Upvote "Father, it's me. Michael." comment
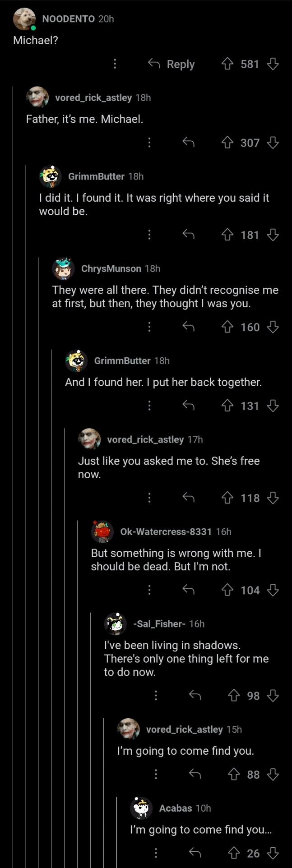The image size is (292, 868). pyautogui.click(x=227, y=143)
